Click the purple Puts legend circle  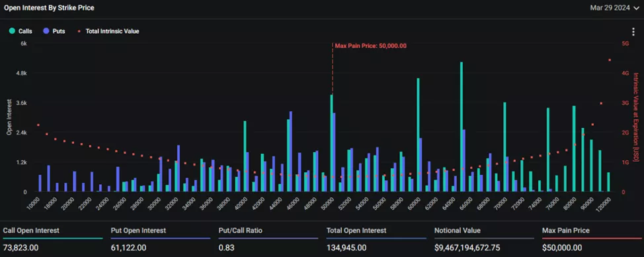click(46, 31)
